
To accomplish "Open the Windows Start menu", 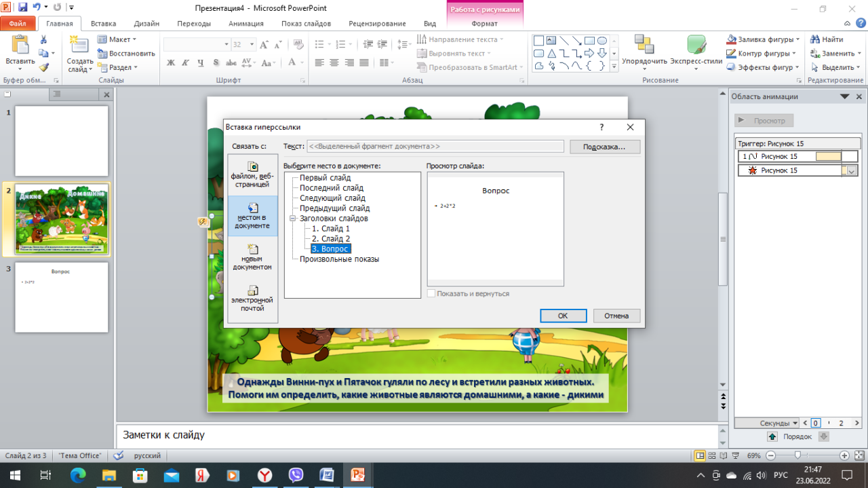I will point(15,475).
